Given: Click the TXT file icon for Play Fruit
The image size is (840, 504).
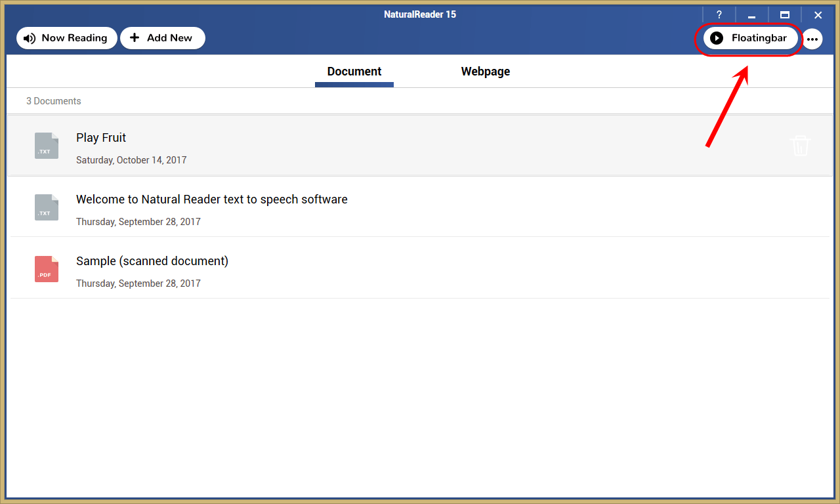Looking at the screenshot, I should (x=47, y=146).
